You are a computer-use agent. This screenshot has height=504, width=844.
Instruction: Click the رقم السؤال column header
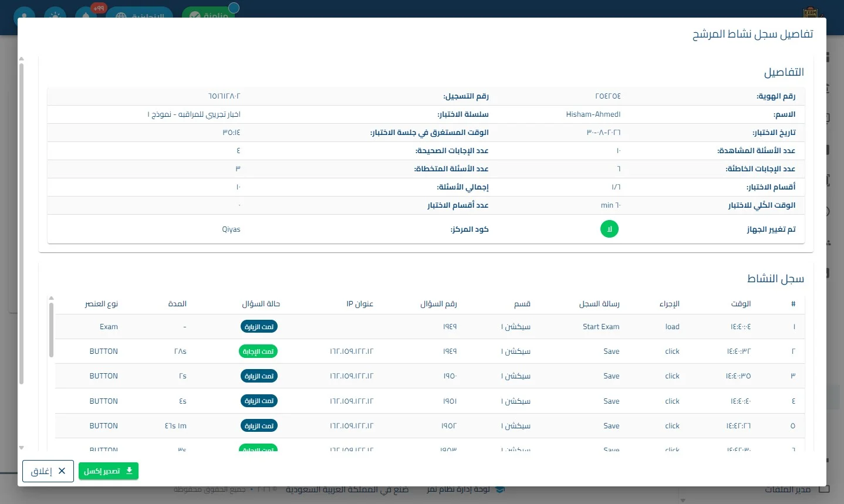[438, 303]
